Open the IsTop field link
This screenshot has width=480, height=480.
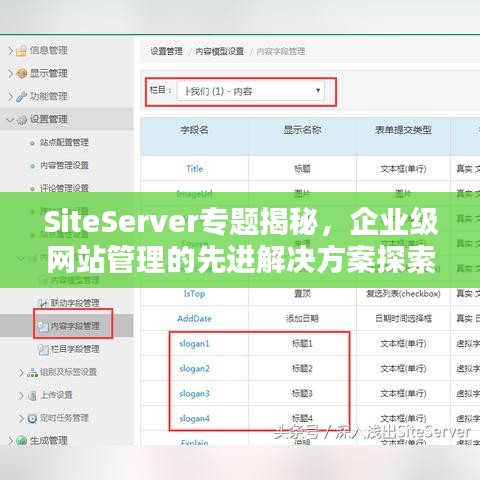(194, 294)
